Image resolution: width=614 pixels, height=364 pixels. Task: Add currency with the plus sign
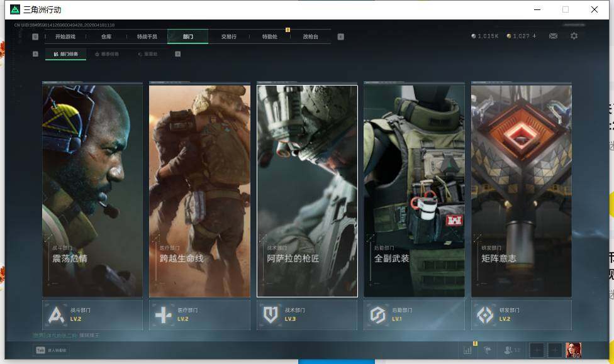click(x=535, y=36)
